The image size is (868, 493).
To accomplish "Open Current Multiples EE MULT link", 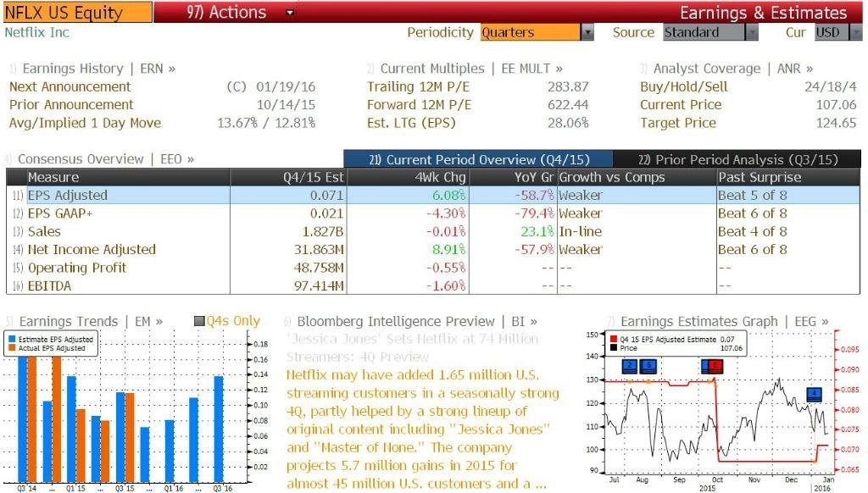I will [x=471, y=69].
